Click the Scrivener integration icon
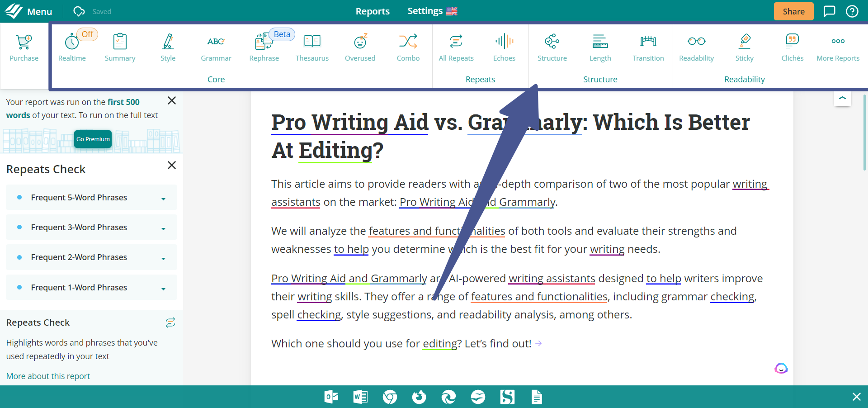This screenshot has height=408, width=868. coord(507,397)
